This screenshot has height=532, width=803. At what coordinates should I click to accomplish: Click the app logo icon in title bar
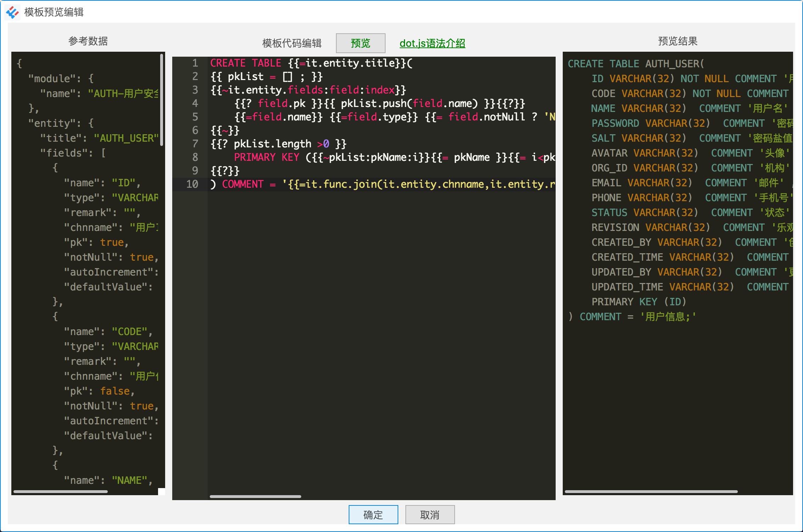tap(12, 12)
